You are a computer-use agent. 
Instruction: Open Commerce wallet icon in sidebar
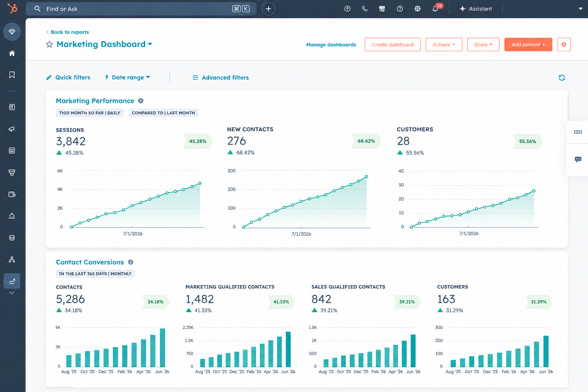[x=12, y=194]
